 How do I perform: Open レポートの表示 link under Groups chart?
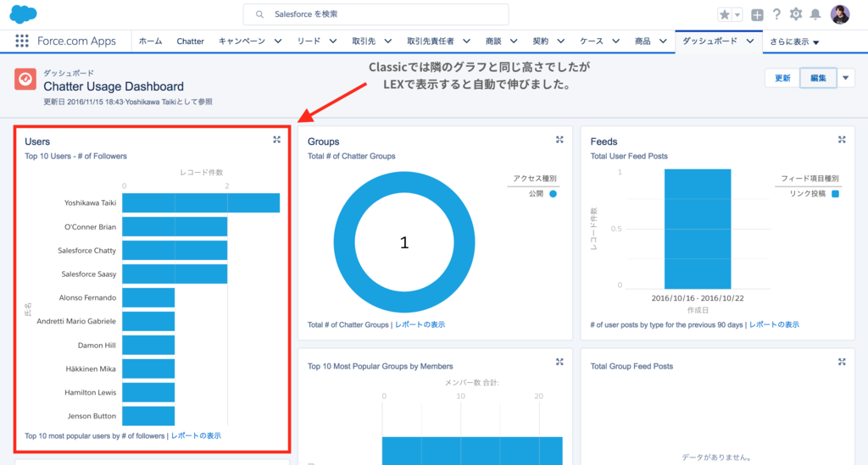(420, 324)
